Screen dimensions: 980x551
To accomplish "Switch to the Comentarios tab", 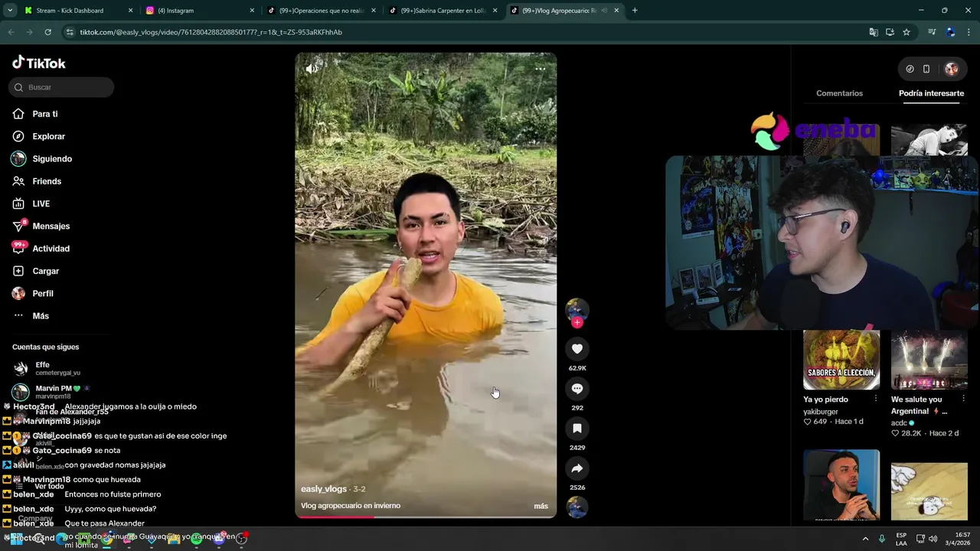I will point(839,93).
